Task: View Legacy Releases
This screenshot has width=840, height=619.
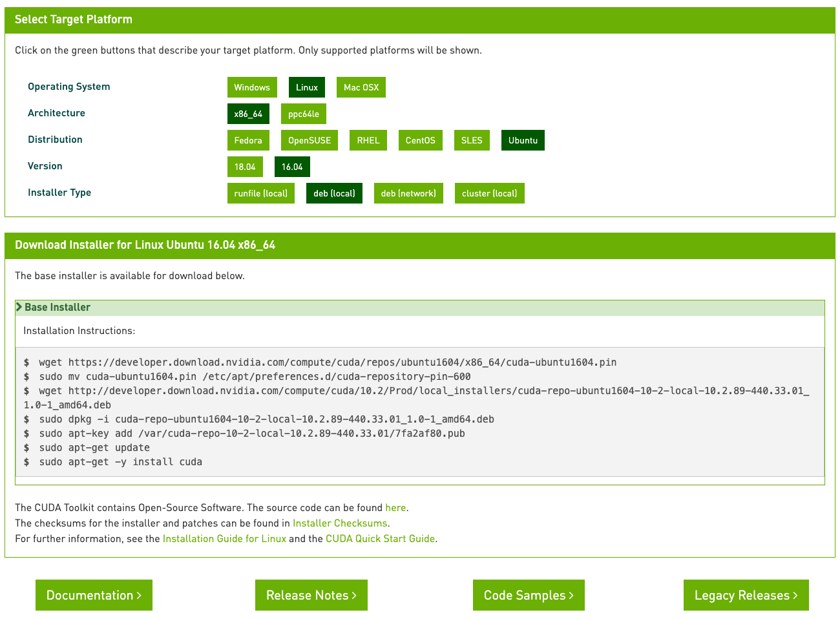Action: [x=746, y=595]
